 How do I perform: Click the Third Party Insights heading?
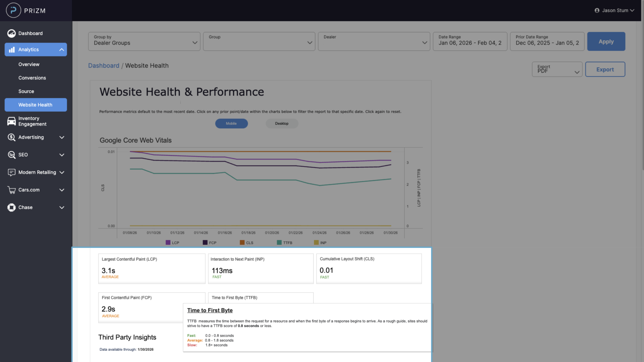[x=127, y=337]
